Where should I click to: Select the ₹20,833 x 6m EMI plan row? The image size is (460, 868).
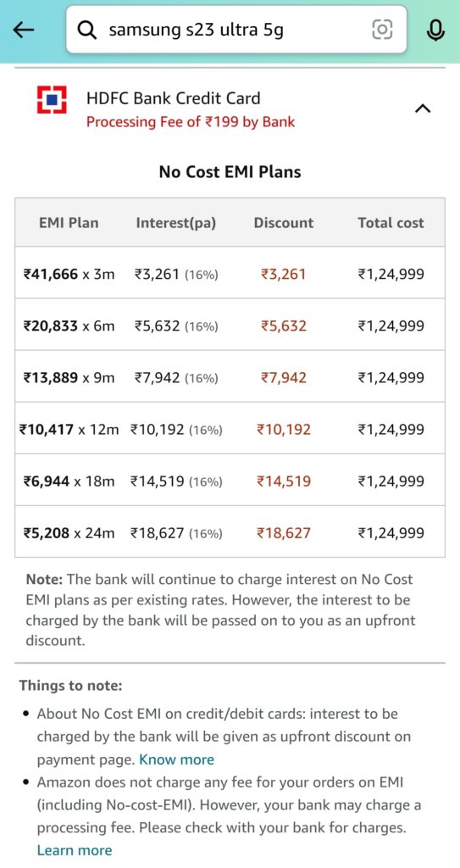coord(230,325)
